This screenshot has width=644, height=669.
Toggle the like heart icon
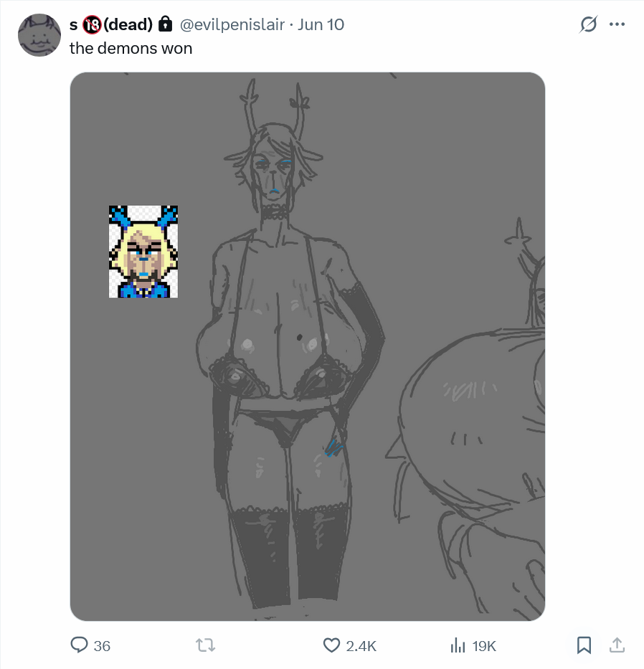(x=331, y=645)
